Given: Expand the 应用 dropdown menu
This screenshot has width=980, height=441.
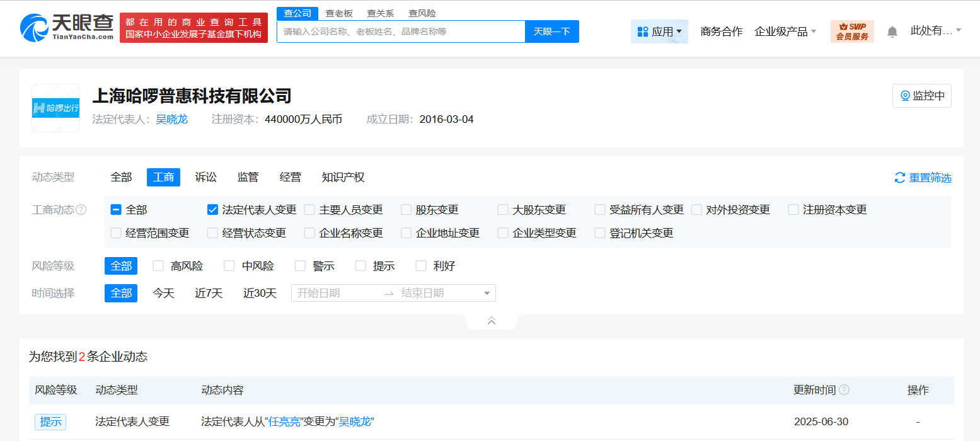Looking at the screenshot, I should (659, 31).
